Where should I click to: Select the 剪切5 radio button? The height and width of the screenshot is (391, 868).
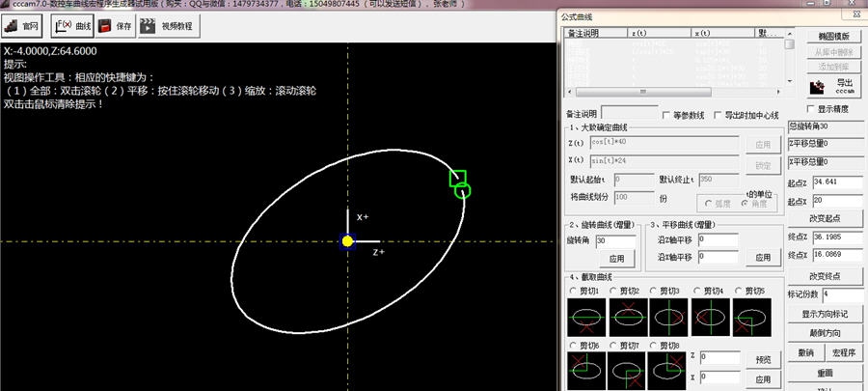click(738, 291)
